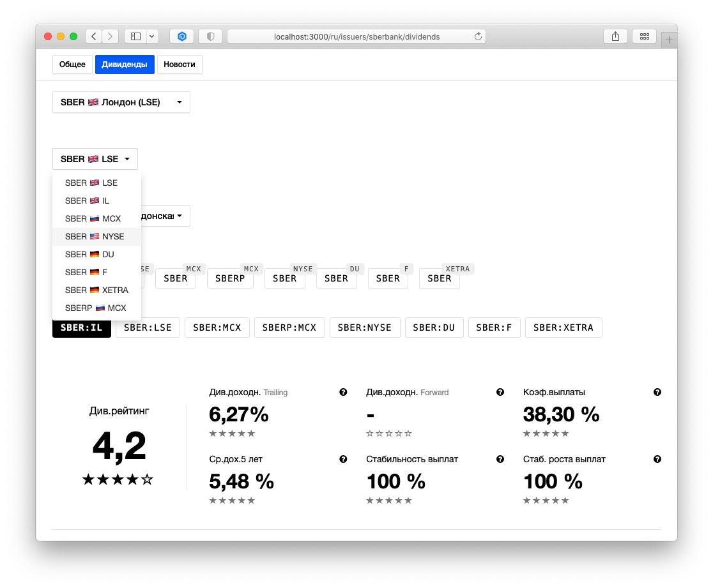Select the SBER:DU ticker toggle
The height and width of the screenshot is (588, 713).
click(434, 328)
